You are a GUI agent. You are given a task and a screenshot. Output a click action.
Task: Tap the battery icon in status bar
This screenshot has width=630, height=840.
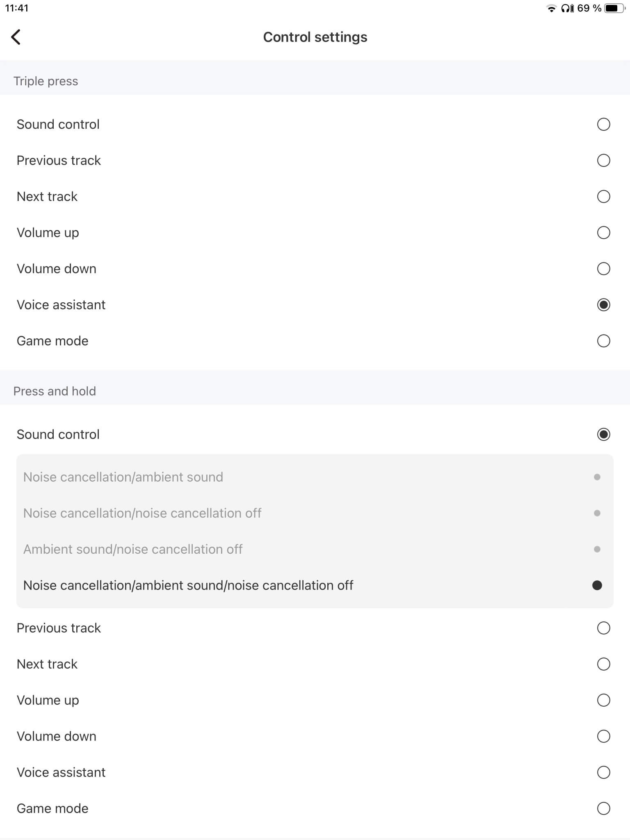point(614,9)
